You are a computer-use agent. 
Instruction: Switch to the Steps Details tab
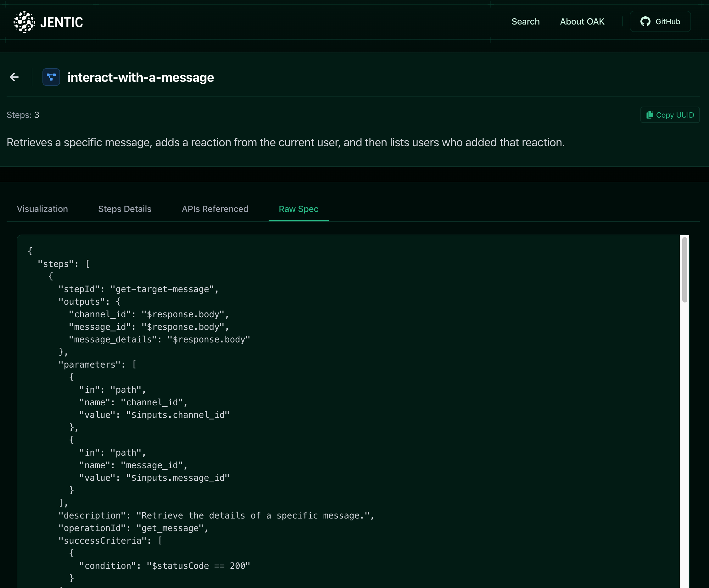[125, 209]
